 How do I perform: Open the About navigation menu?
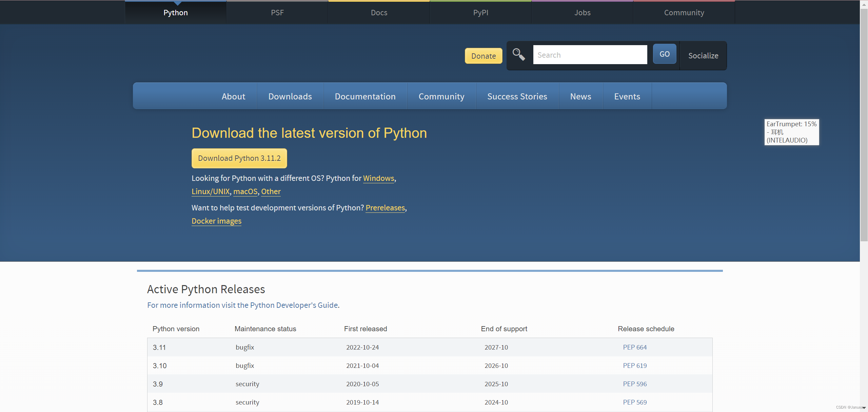pyautogui.click(x=233, y=96)
